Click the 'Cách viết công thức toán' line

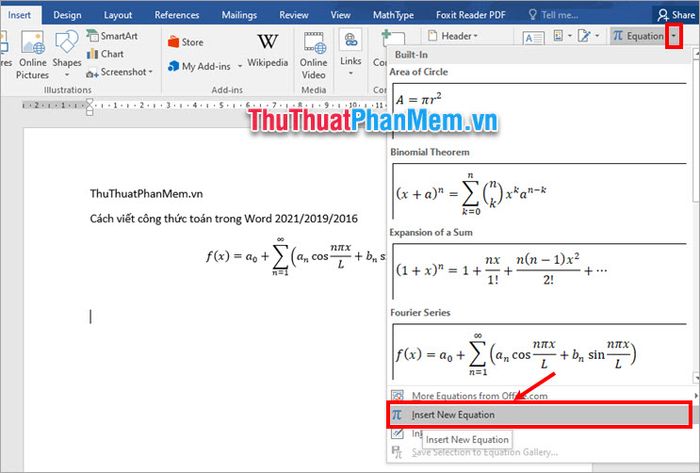coord(224,219)
